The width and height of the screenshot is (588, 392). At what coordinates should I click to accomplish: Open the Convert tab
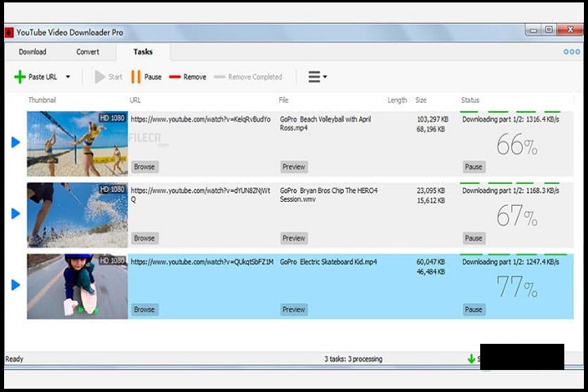pos(87,51)
